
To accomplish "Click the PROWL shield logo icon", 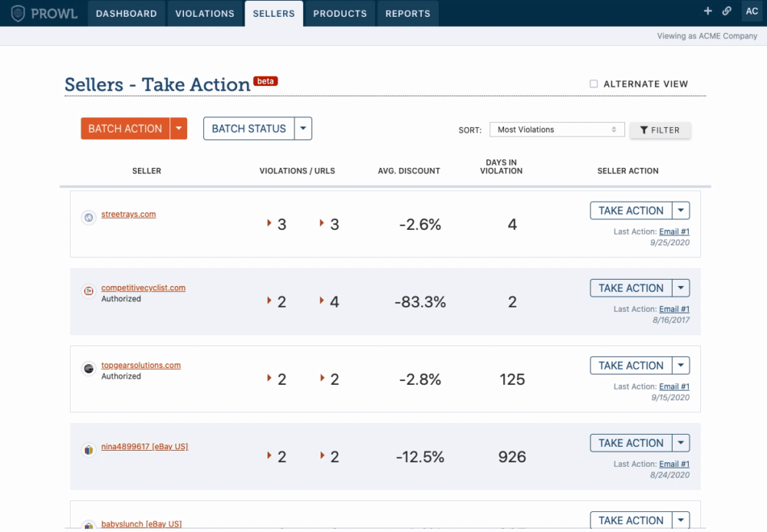I will 18,13.
